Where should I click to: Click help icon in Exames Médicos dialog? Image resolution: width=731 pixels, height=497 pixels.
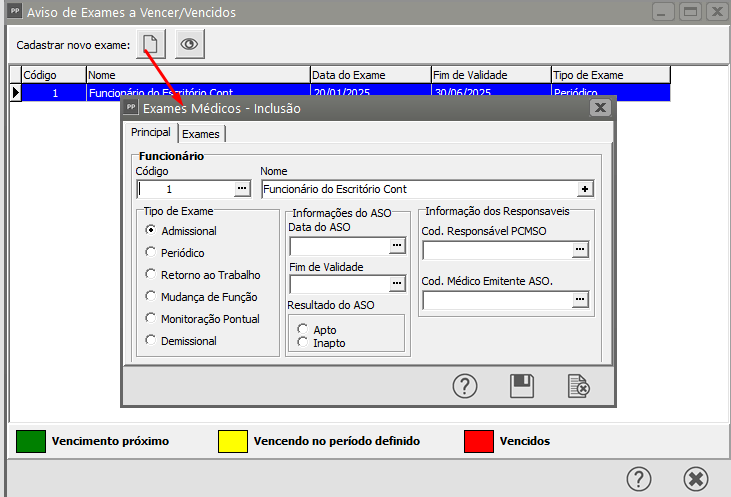click(x=464, y=385)
